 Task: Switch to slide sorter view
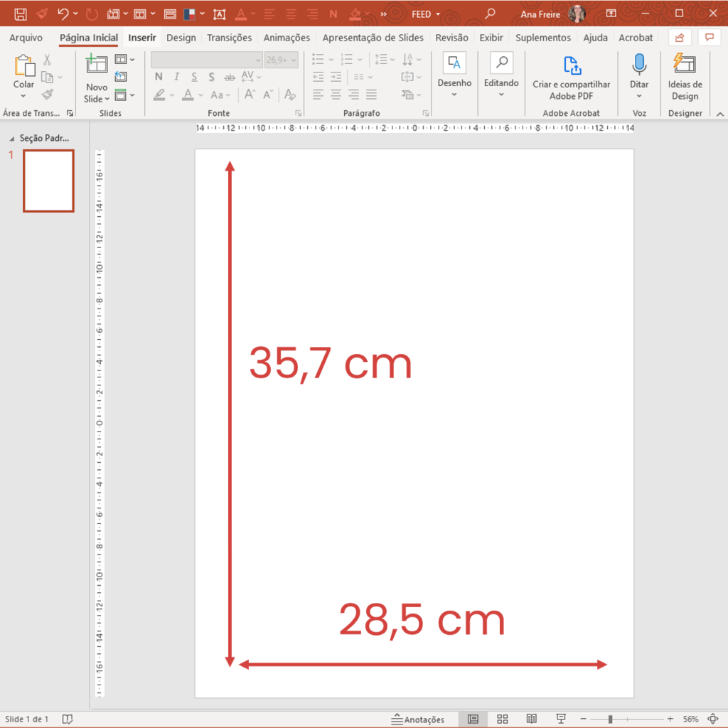tap(503, 719)
